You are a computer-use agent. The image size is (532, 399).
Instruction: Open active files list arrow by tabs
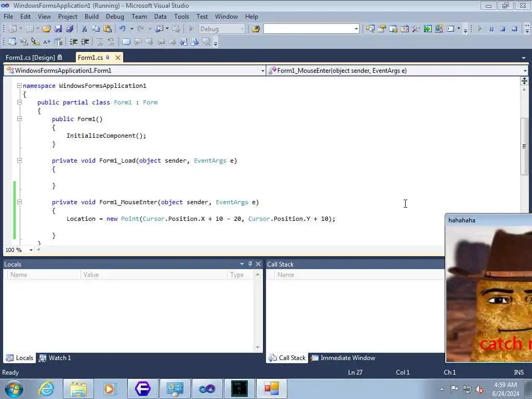(x=524, y=58)
